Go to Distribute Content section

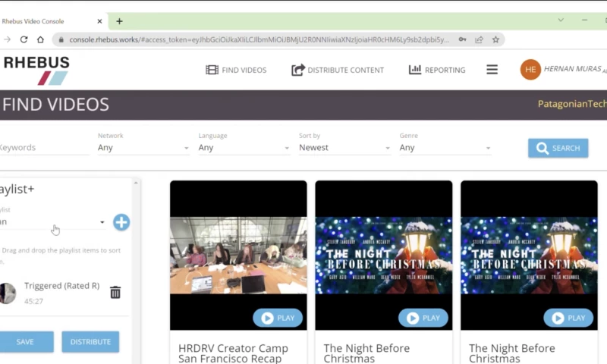click(x=338, y=70)
